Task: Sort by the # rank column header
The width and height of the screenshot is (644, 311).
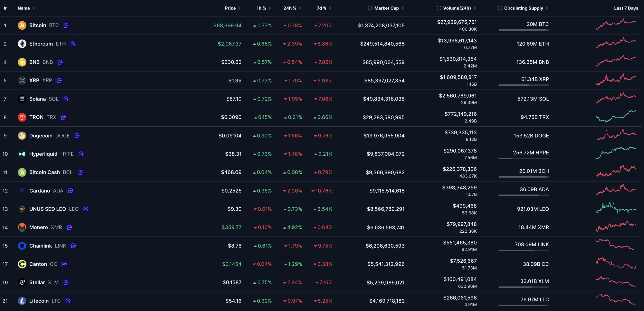Action: [5, 8]
